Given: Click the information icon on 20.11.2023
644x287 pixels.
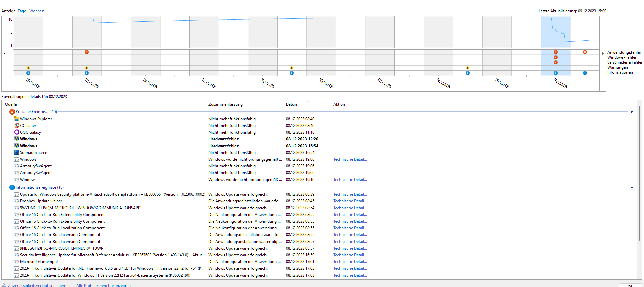Looking at the screenshot, I should 28,73.
